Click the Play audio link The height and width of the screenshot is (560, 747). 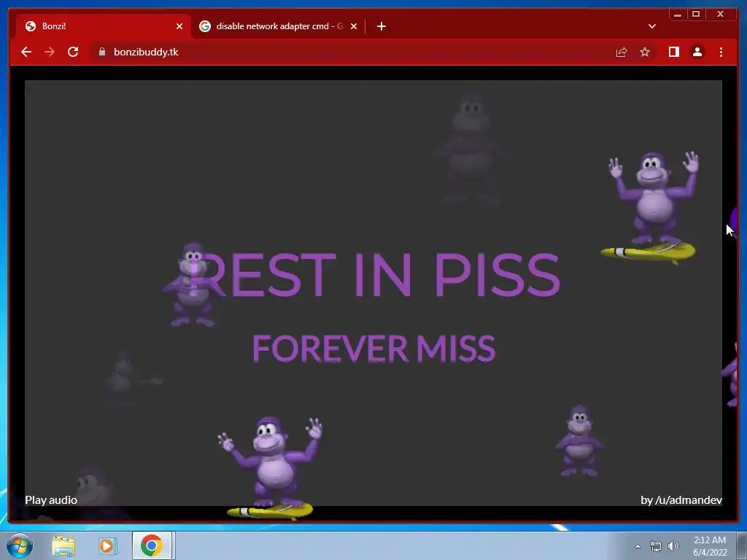pos(51,500)
